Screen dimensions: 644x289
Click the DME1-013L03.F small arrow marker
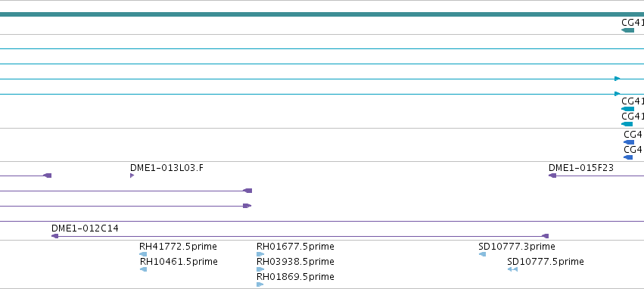click(132, 176)
